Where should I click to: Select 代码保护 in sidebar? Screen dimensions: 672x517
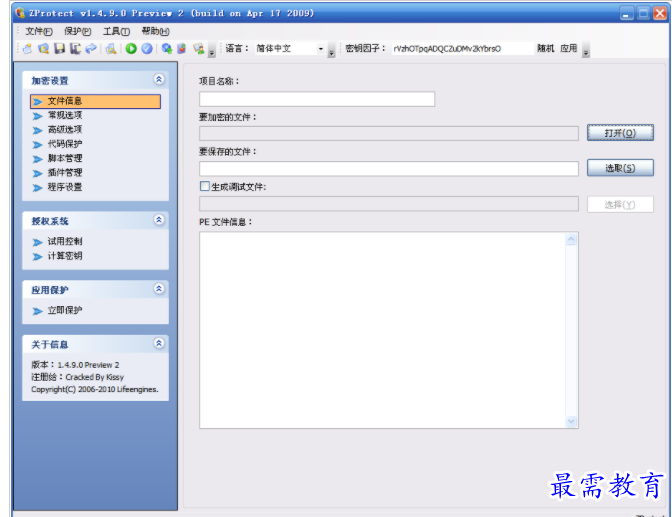click(x=65, y=144)
